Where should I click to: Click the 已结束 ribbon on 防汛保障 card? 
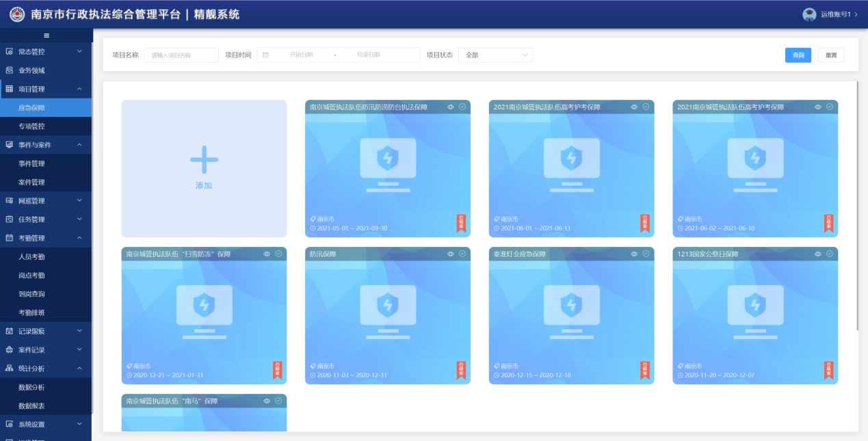(461, 370)
